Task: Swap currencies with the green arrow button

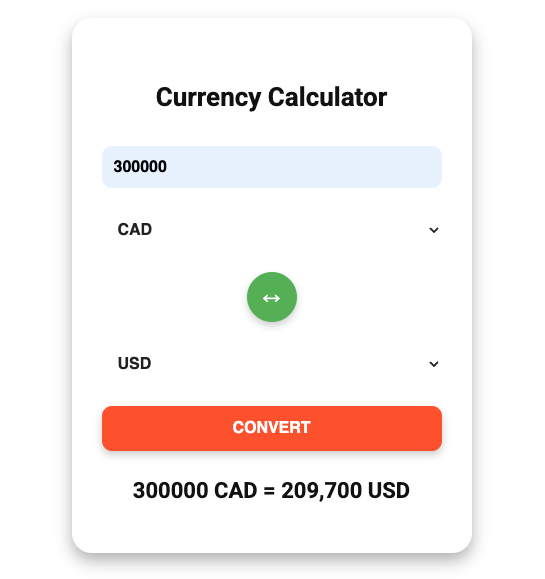Action: pos(272,297)
